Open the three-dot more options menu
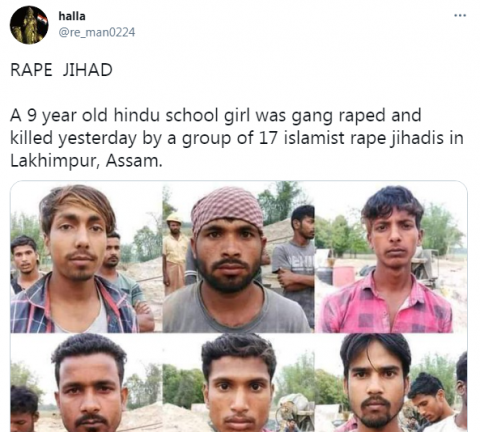Screen dimensions: 480x432 point(460,15)
